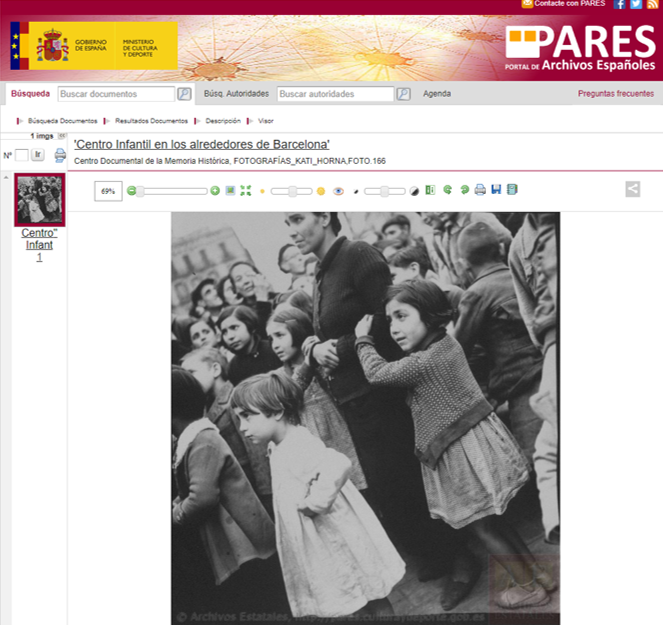Decrease brightness using small sun icon

coord(262,192)
